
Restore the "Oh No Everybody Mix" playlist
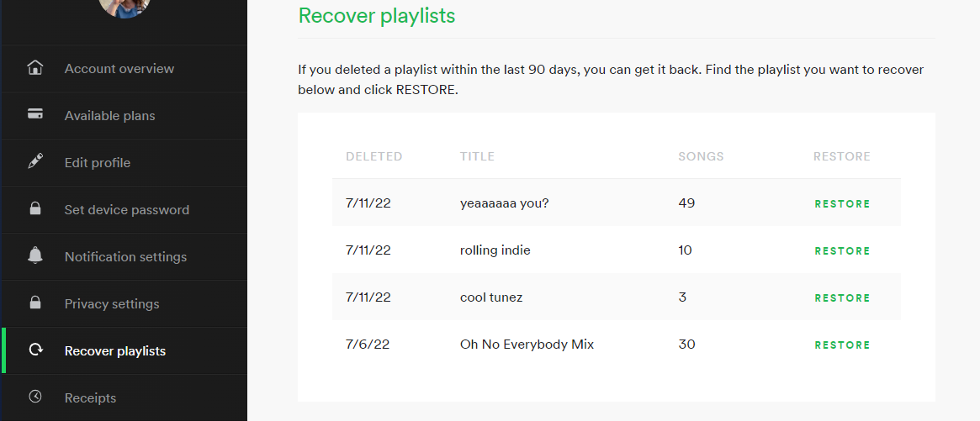[x=842, y=345]
